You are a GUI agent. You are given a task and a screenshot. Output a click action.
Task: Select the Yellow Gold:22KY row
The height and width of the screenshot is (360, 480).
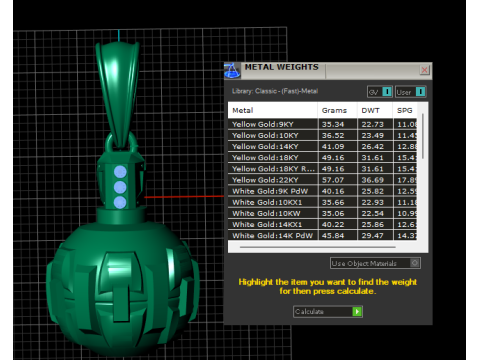[322, 180]
